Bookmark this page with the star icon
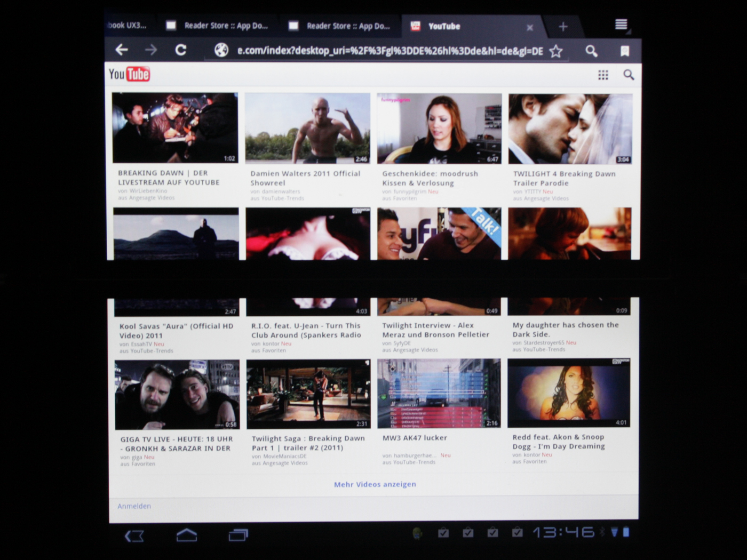747x560 pixels. [556, 51]
